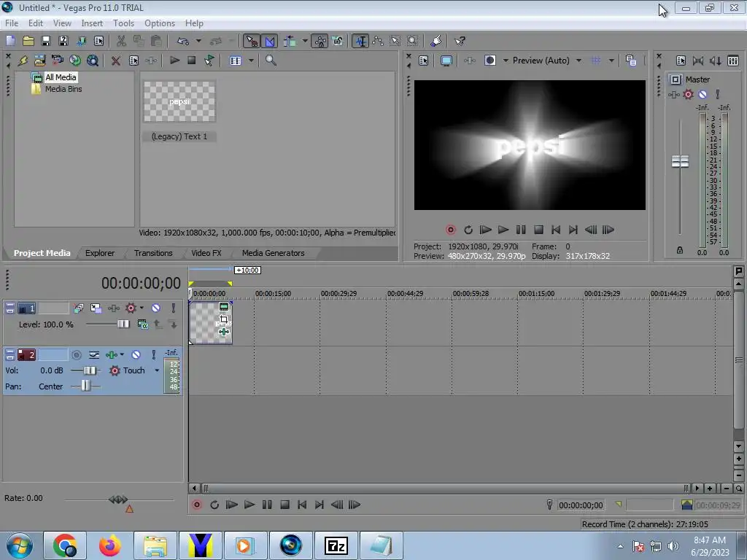The image size is (747, 560).
Task: Toggle Ignore Event Grouping button
Action: click(337, 41)
